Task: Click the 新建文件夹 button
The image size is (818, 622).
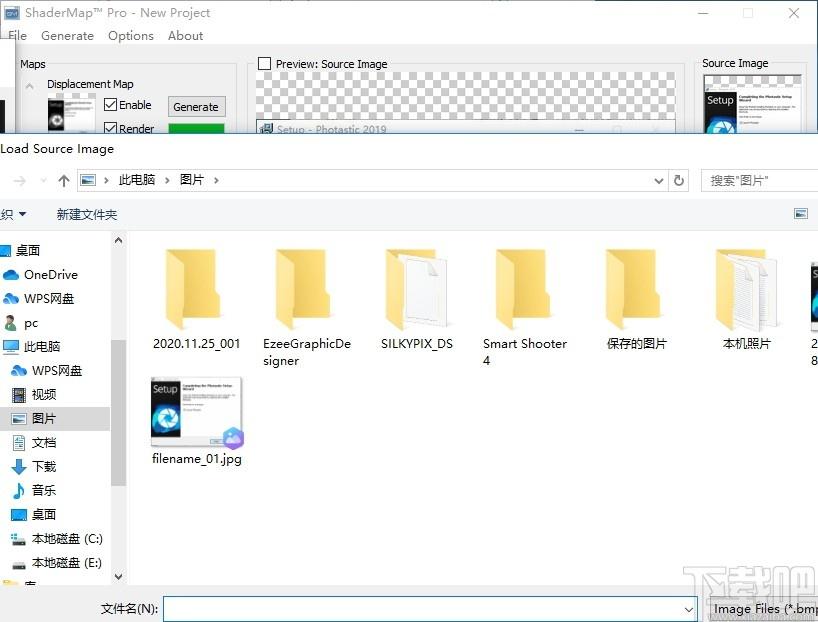Action: [x=87, y=214]
